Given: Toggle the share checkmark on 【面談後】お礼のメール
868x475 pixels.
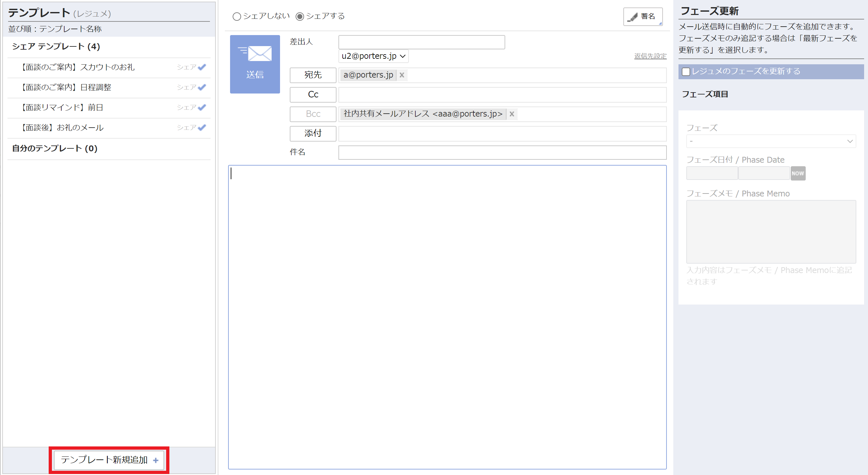Looking at the screenshot, I should point(202,127).
